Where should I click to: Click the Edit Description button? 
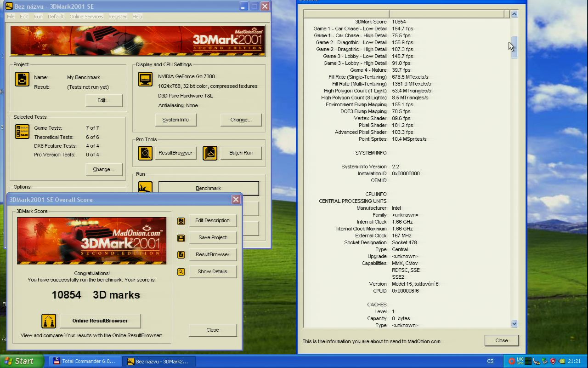pyautogui.click(x=213, y=220)
